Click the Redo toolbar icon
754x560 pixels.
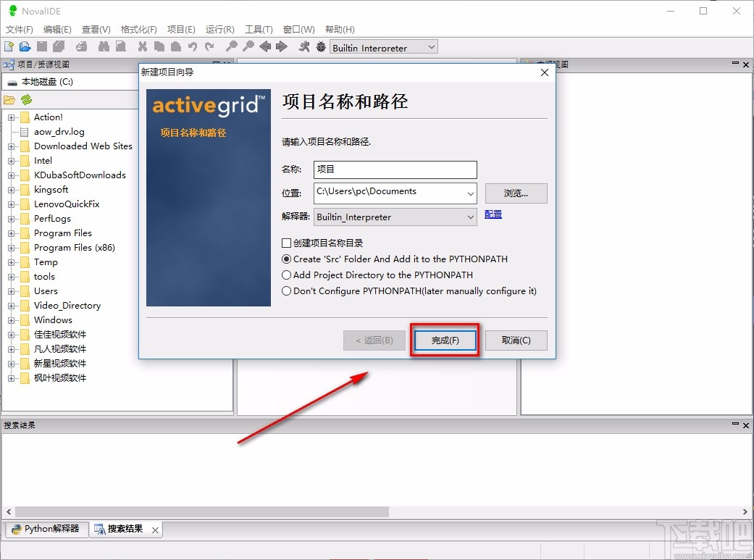[x=209, y=46]
